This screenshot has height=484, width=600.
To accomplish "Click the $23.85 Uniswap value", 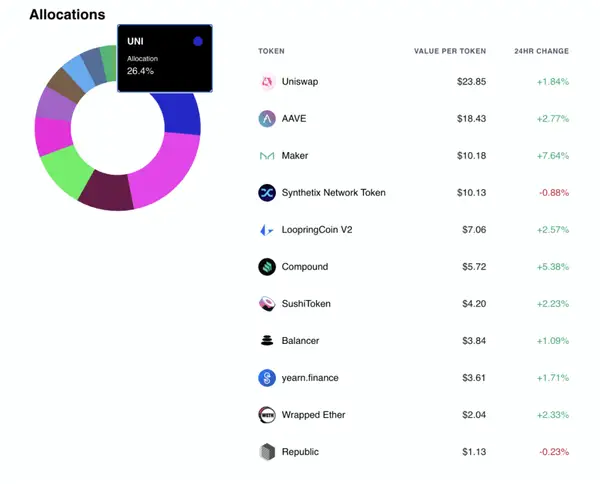I will (471, 81).
